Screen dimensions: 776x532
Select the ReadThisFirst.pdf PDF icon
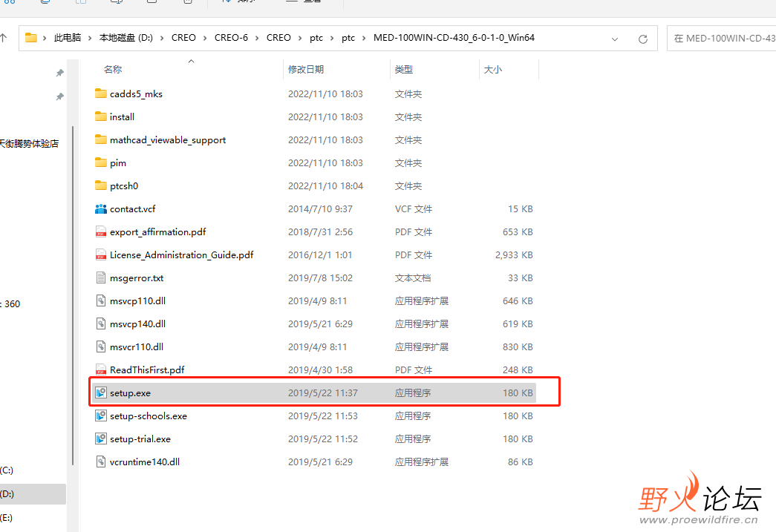pyautogui.click(x=101, y=370)
